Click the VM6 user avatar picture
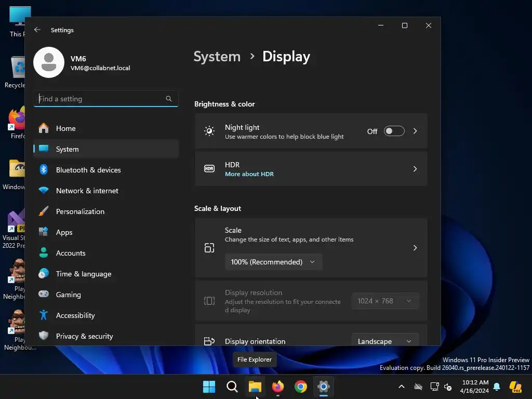Screen dimensions: 532x399 click(x=49, y=62)
